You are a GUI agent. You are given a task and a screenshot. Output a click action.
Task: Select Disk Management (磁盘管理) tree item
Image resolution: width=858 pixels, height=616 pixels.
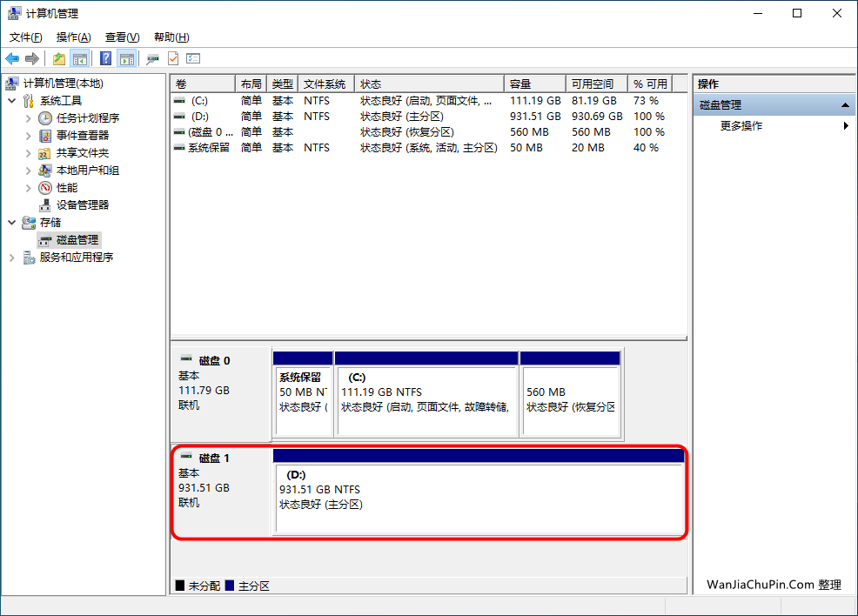click(x=77, y=240)
